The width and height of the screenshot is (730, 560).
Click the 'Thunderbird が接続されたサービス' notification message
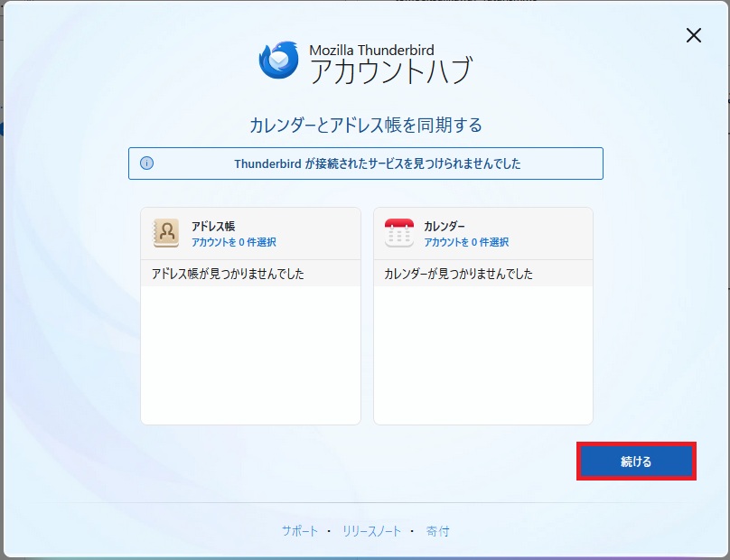377,163
